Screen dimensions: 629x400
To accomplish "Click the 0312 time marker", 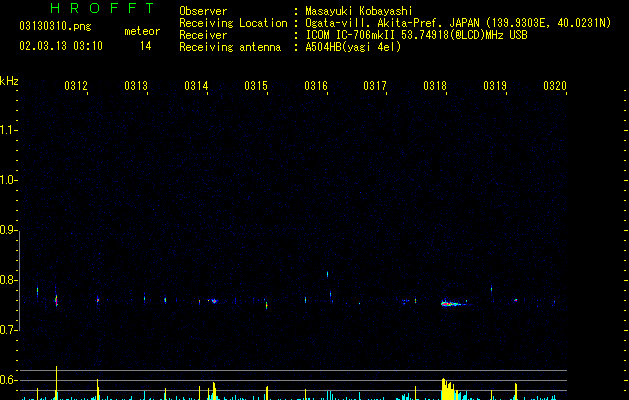I will tap(76, 86).
